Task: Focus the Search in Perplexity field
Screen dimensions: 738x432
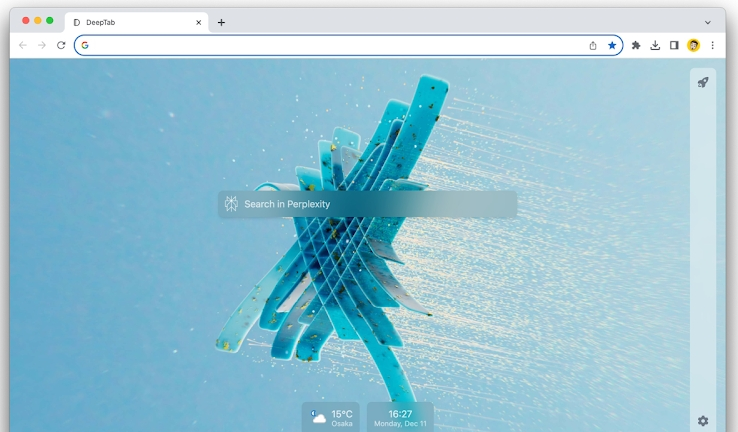Action: 367,204
